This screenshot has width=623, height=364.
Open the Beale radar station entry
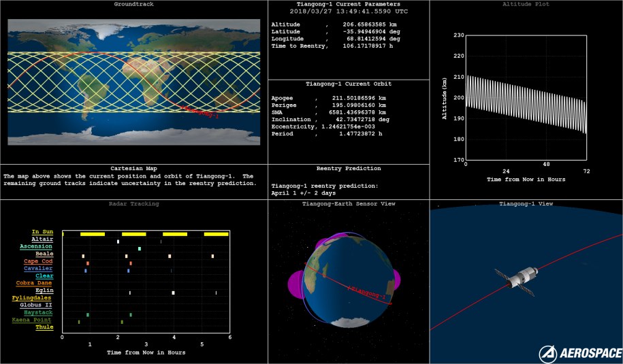(x=44, y=254)
